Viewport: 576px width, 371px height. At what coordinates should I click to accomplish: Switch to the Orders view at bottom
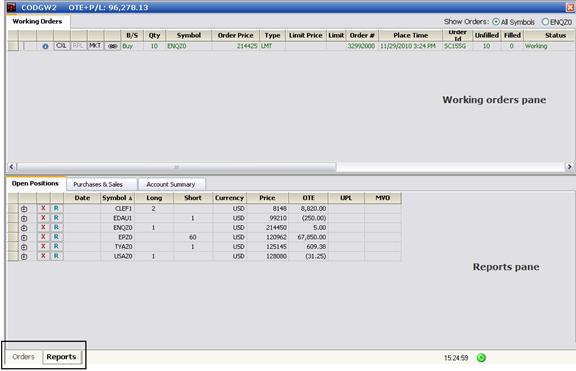23,357
